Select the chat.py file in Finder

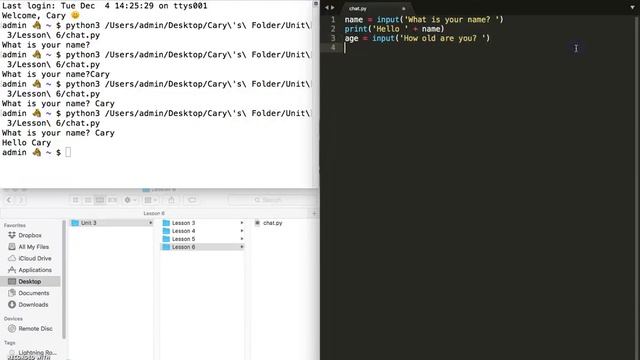[x=273, y=223]
